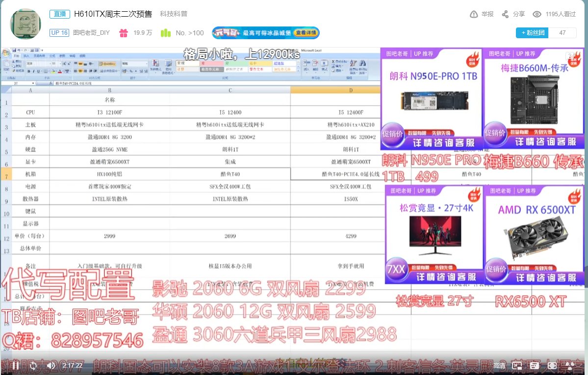Pause the live stream video
Screen dimensions: 588x375
coord(15,365)
